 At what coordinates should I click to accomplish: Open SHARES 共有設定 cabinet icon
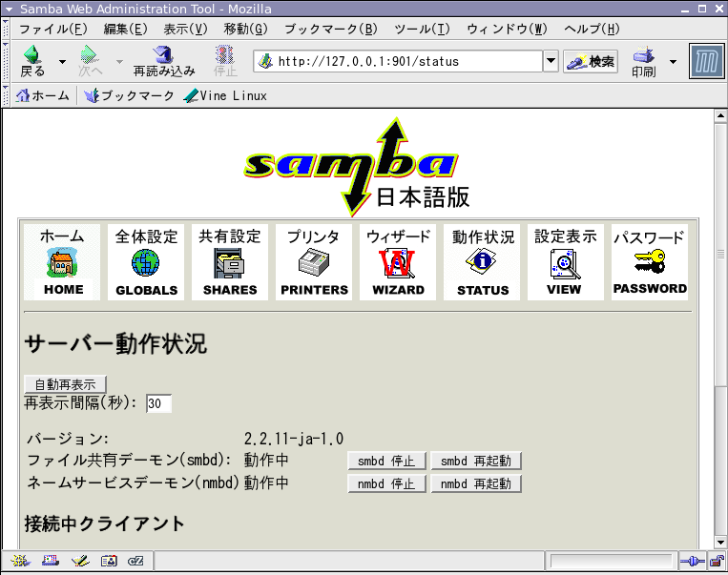coord(230,262)
